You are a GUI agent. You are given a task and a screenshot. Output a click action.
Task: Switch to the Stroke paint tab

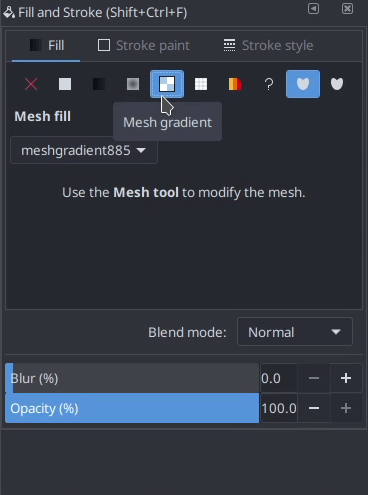[x=144, y=45]
